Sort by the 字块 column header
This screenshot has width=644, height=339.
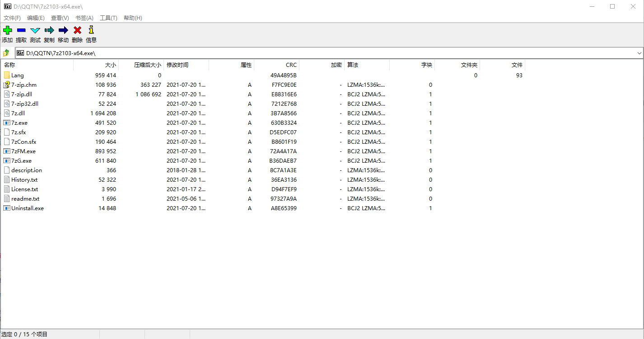412,65
